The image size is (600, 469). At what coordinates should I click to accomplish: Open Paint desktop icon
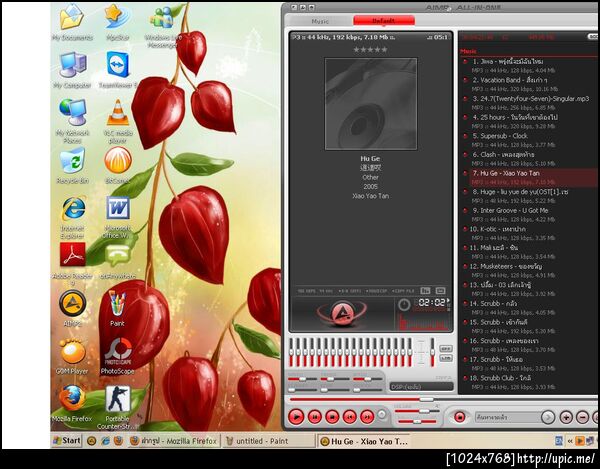(x=117, y=308)
